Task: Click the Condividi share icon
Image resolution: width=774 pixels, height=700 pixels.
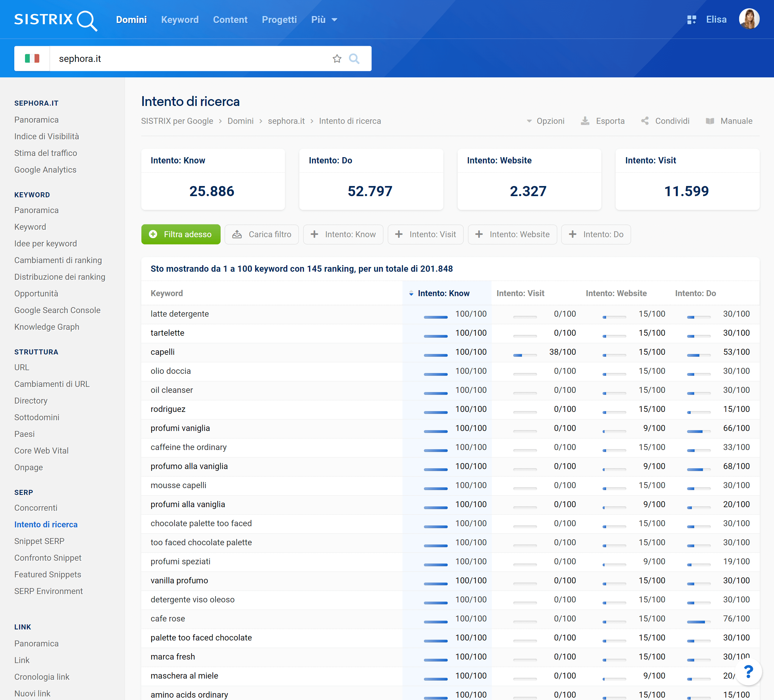Action: [x=645, y=121]
